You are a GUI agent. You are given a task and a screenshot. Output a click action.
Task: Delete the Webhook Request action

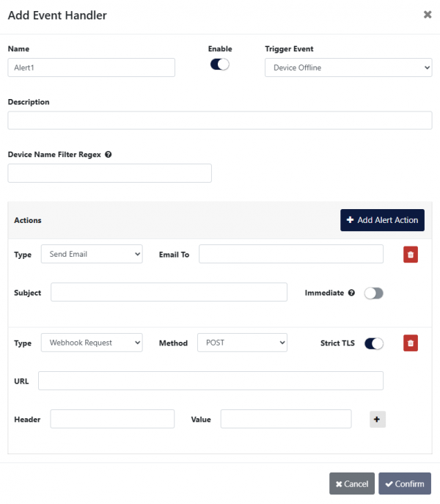411,343
